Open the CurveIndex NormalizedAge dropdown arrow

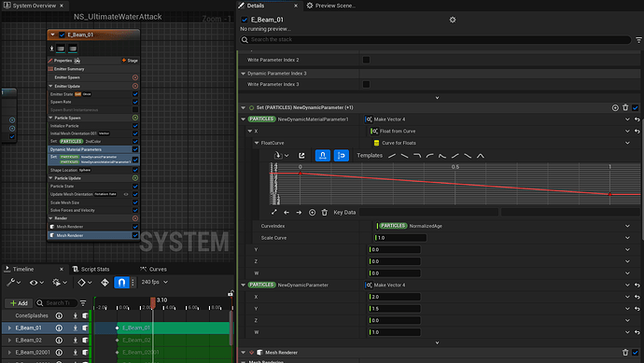tap(627, 226)
